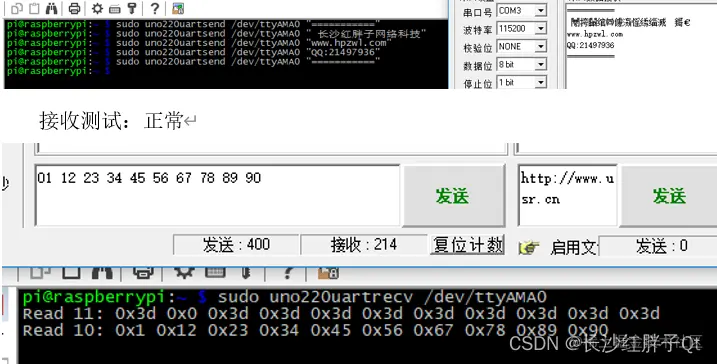The height and width of the screenshot is (364, 717).
Task: Click the 校验位 label
Action: click(477, 48)
